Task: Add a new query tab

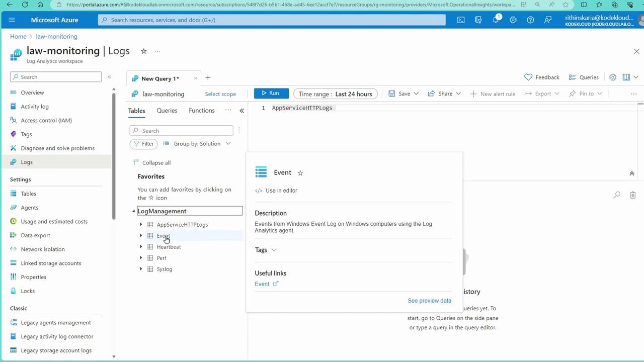Action: [x=208, y=78]
